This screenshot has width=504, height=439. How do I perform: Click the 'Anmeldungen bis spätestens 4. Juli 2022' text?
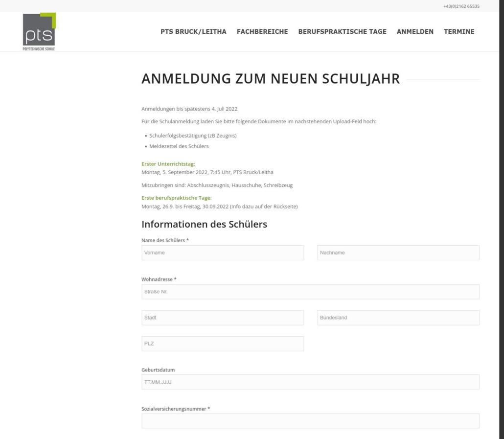click(189, 109)
